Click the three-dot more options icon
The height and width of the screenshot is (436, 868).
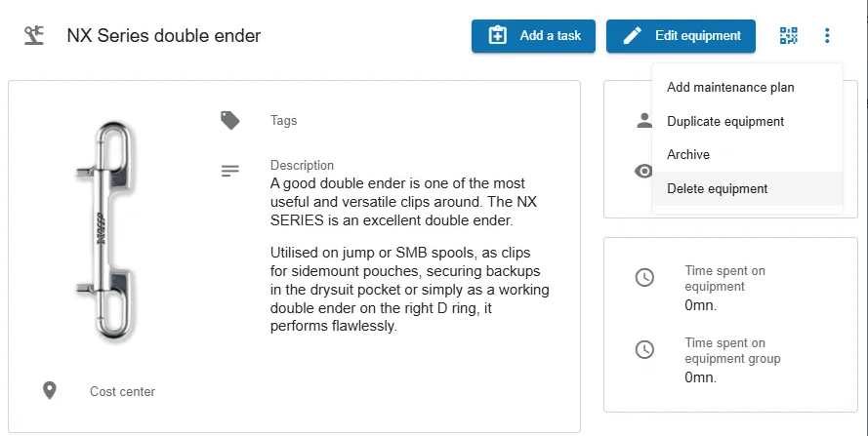pyautogui.click(x=827, y=36)
